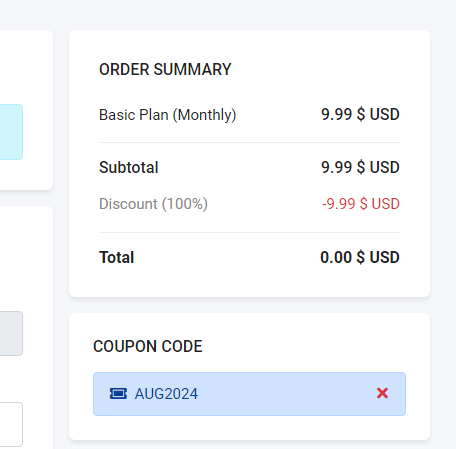Click the gray disabled box at left edge
Screen dimensions: 456x449
point(11,333)
